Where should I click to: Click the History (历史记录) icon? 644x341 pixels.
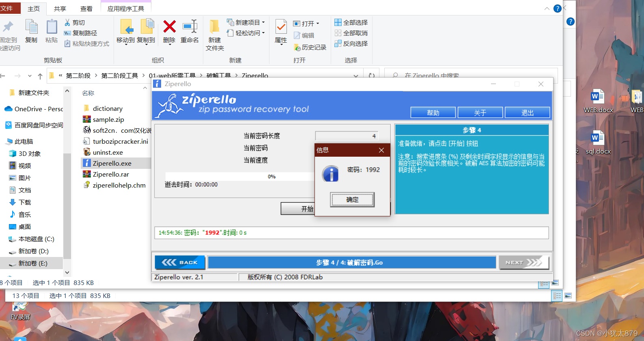297,47
